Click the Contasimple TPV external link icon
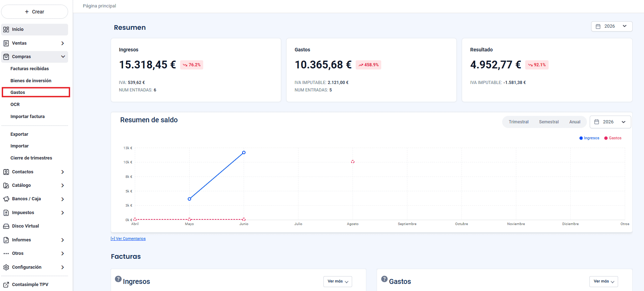The image size is (644, 291). point(6,285)
